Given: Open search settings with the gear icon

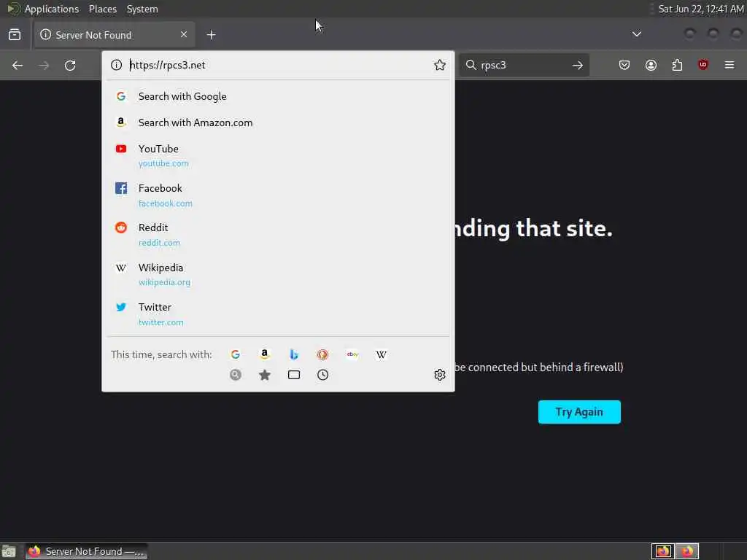Looking at the screenshot, I should coord(440,375).
